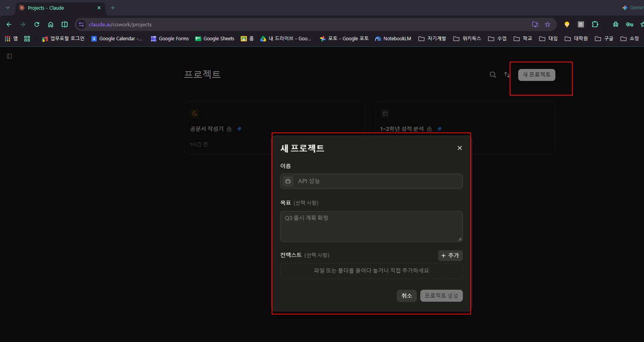The image size is (644, 342).
Task: Close the new project dialog with X
Action: click(x=460, y=148)
